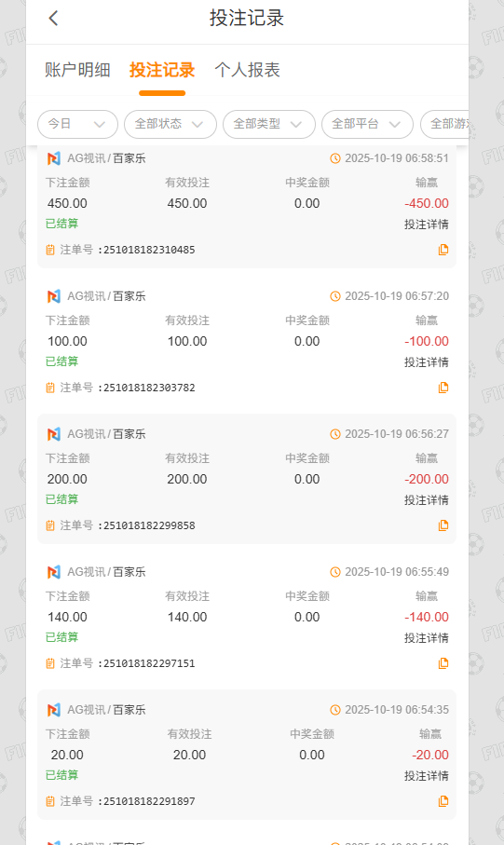Open the 今日 date filter dropdown
This screenshot has height=845, width=504.
pyautogui.click(x=77, y=124)
